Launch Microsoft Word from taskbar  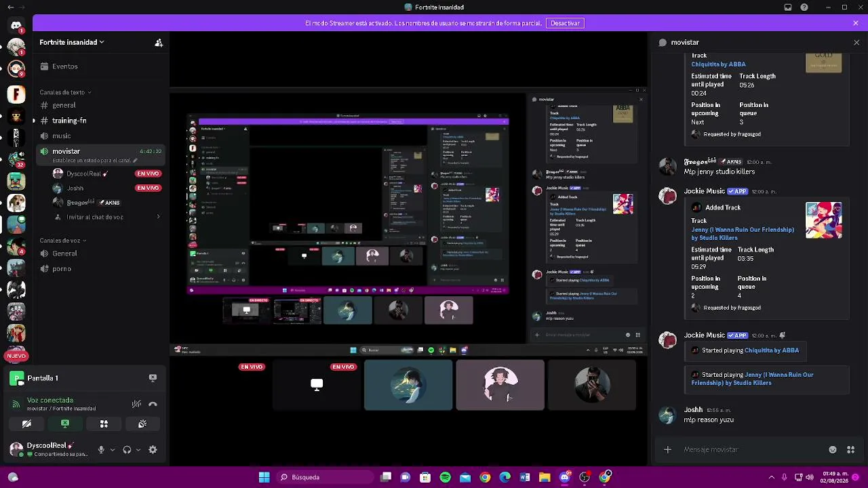525,477
